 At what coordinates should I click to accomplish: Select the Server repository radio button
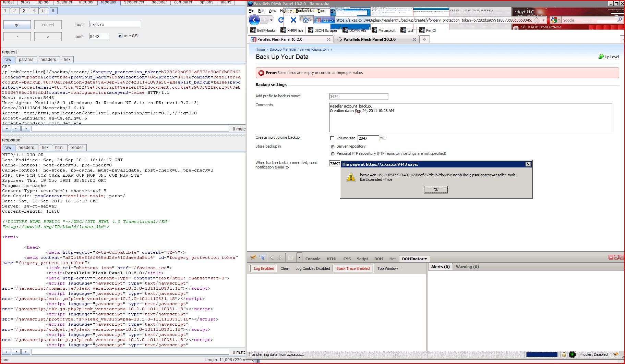(x=333, y=147)
